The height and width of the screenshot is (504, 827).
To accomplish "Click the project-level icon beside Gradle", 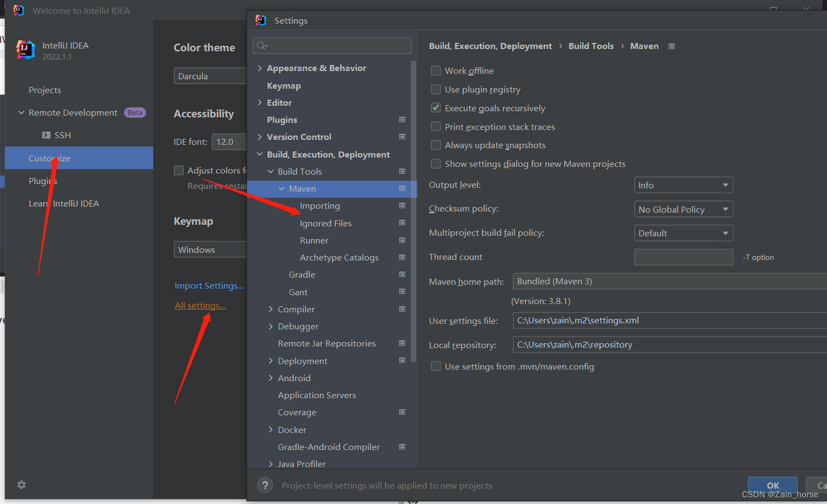I will pyautogui.click(x=402, y=274).
